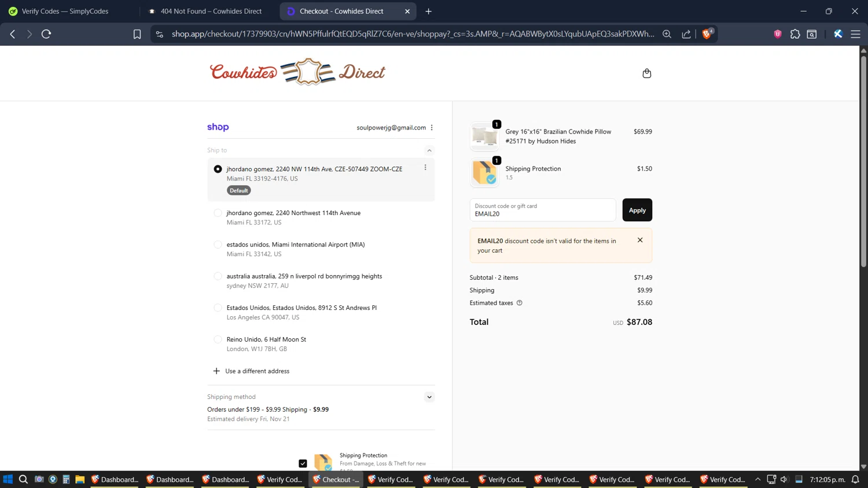The image size is (868, 488).
Task: Open the pink shield extension
Action: click(778, 34)
